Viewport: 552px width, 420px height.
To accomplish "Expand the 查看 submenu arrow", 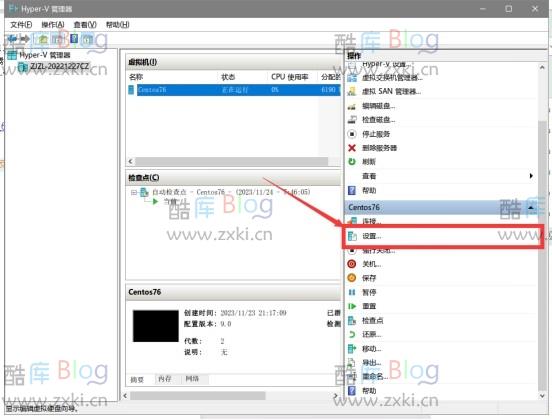I will 531,176.
